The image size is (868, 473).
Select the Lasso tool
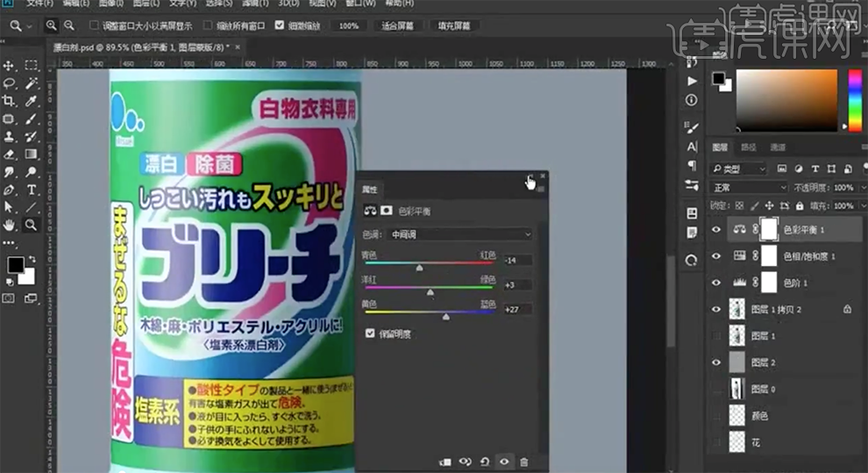point(10,83)
